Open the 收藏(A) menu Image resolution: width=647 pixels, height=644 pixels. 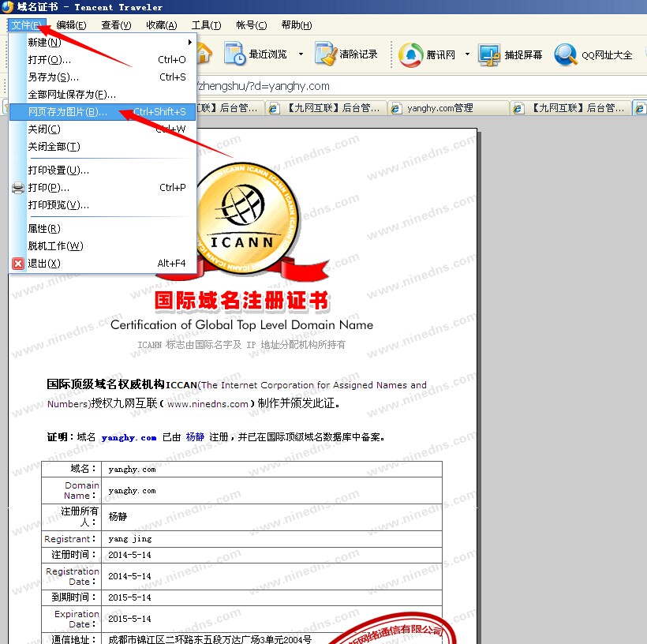coord(161,25)
